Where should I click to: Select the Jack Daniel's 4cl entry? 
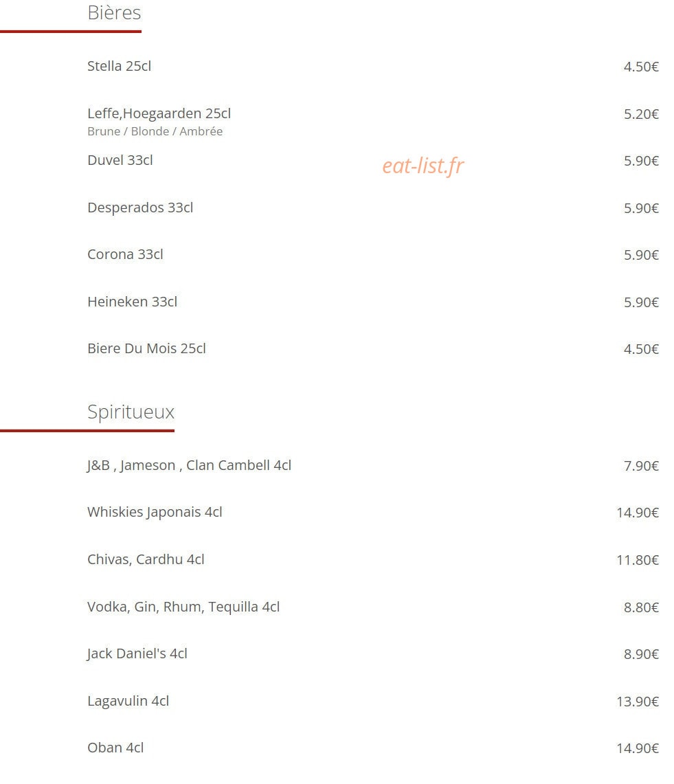137,654
